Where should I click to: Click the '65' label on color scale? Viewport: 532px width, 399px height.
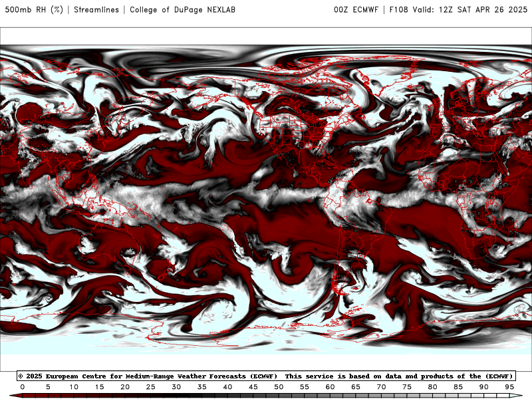pyautogui.click(x=356, y=387)
